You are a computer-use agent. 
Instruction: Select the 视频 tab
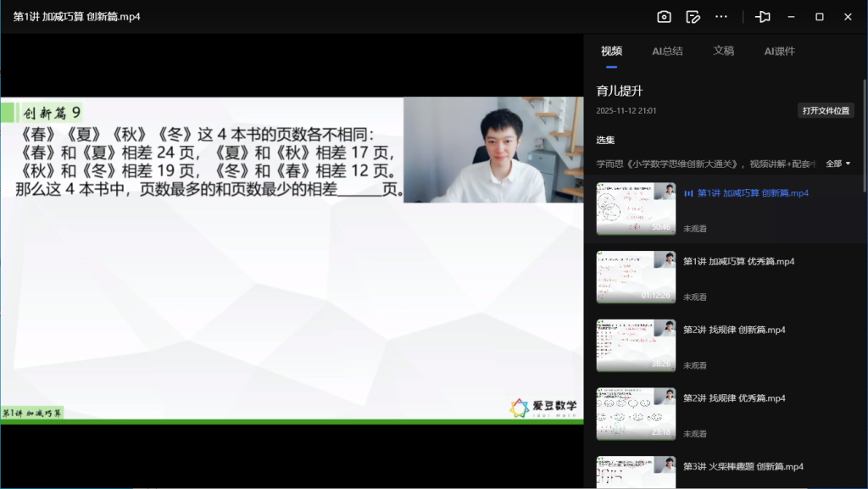click(x=611, y=50)
